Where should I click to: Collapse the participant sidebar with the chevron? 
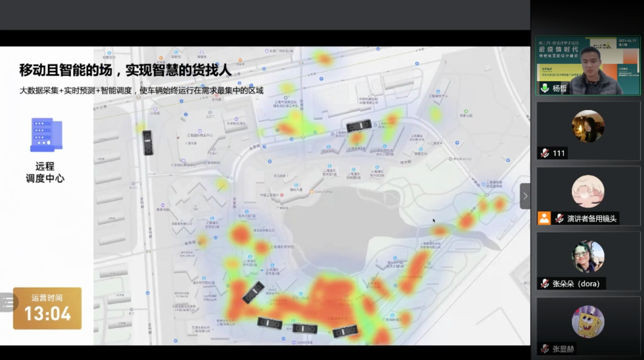click(x=525, y=196)
